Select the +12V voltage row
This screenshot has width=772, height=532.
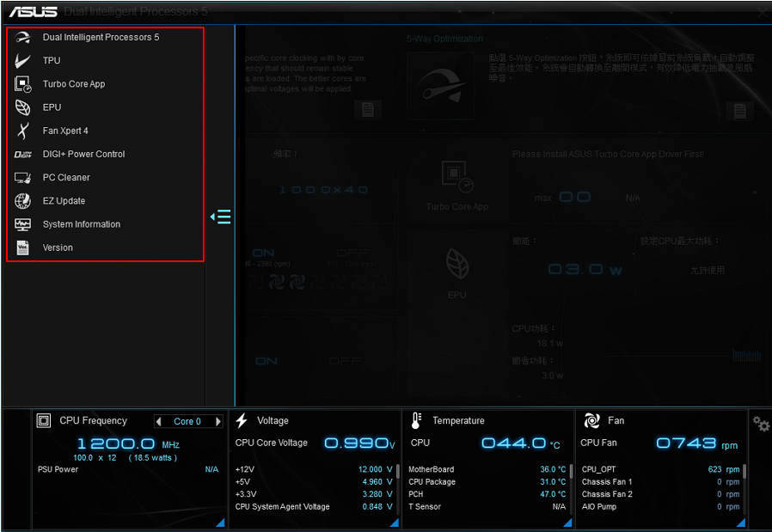tap(314, 469)
